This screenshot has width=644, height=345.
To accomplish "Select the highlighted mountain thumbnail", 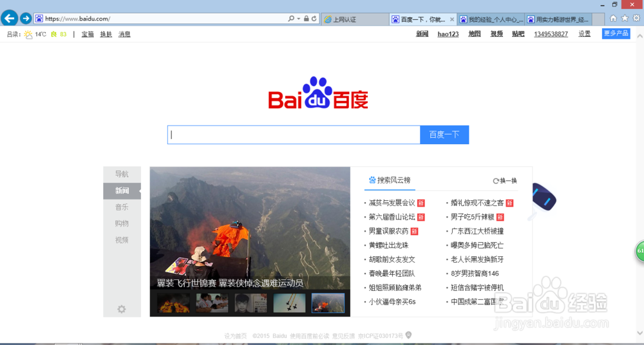I will point(328,303).
